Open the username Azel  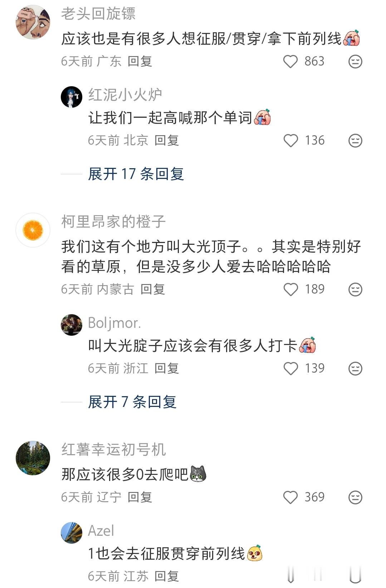(x=101, y=531)
